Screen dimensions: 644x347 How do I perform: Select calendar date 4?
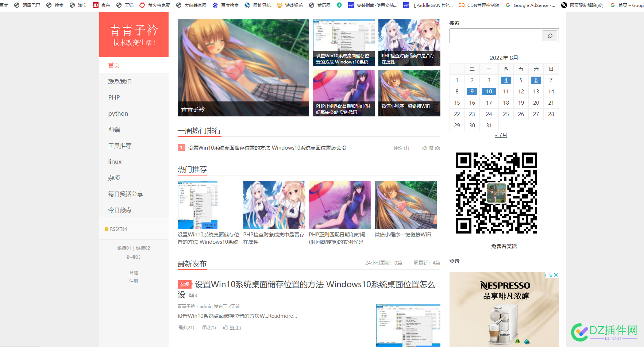pos(506,80)
